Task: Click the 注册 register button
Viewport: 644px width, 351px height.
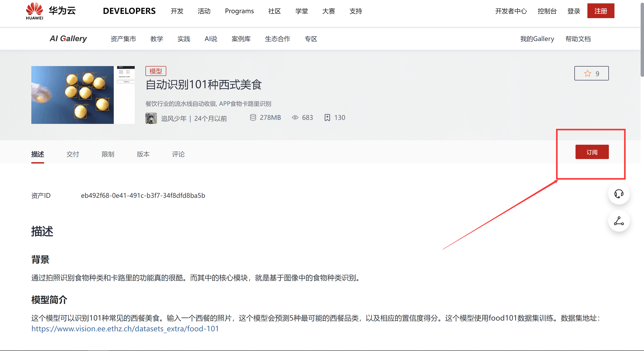Action: (601, 11)
